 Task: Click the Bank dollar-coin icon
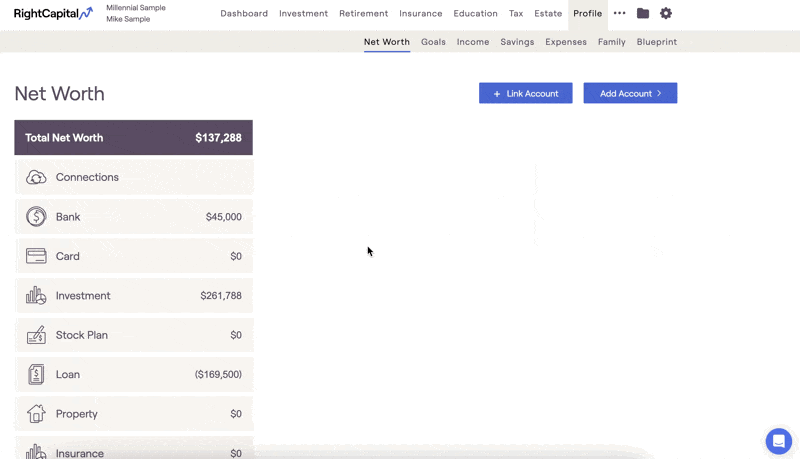click(x=36, y=217)
